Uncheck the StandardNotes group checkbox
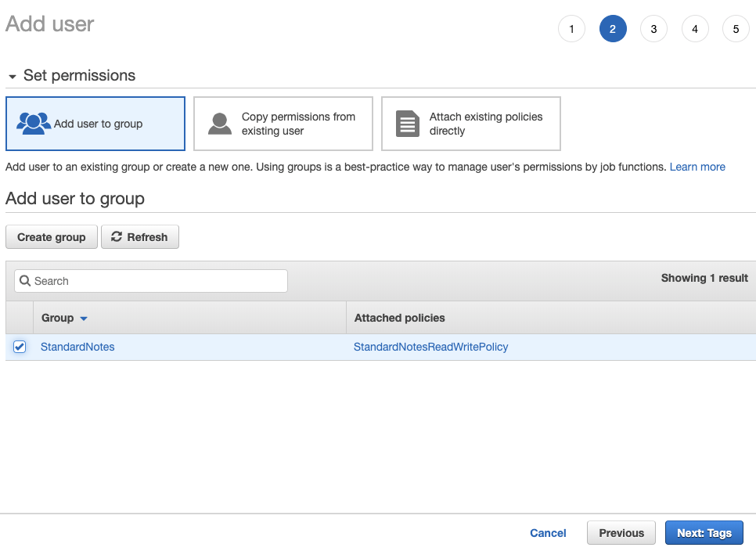 pos(20,347)
